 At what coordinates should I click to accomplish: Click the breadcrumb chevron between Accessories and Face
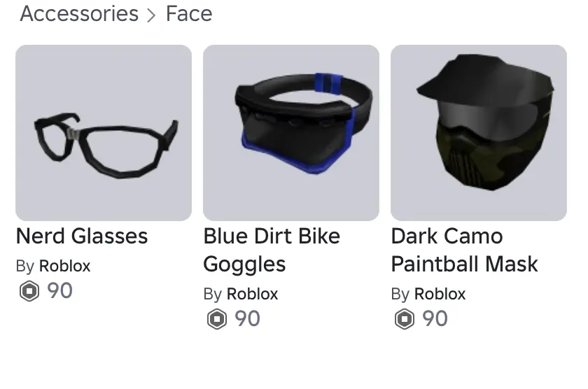151,15
